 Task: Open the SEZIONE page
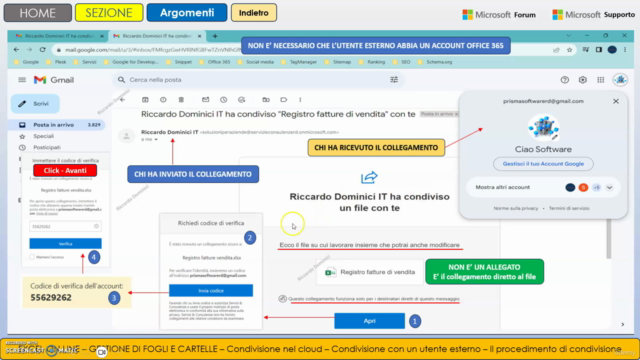[x=109, y=13]
